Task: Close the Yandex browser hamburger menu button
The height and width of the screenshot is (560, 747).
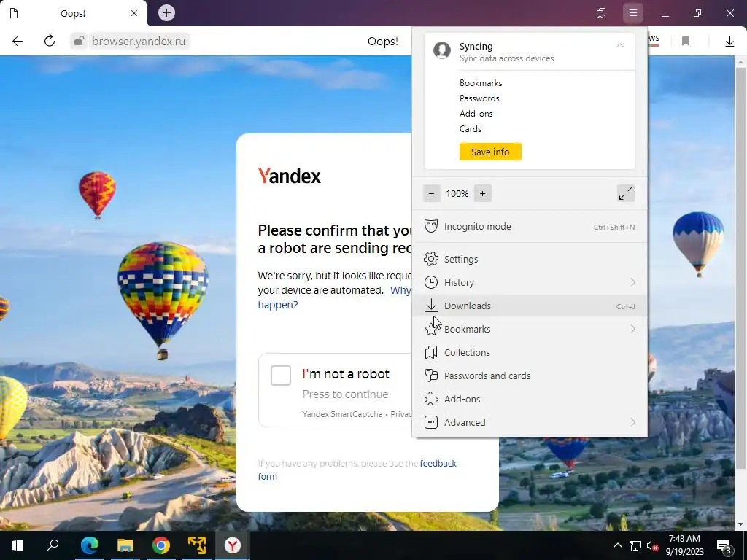Action: click(x=632, y=13)
